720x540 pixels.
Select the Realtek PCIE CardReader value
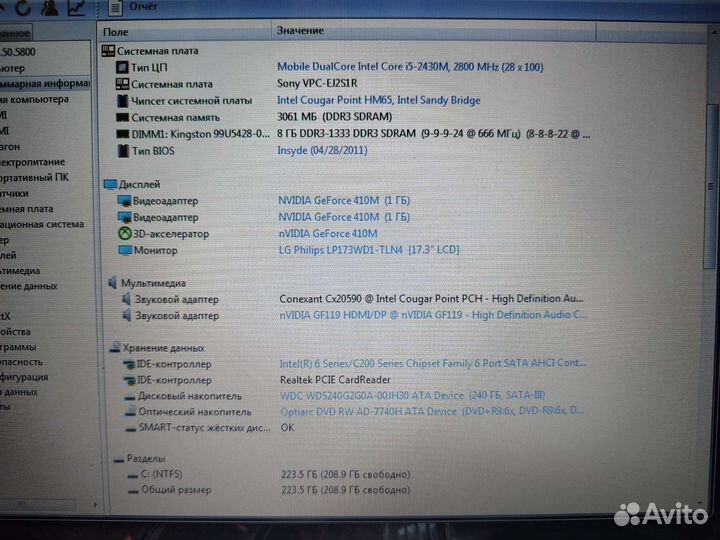(x=335, y=380)
